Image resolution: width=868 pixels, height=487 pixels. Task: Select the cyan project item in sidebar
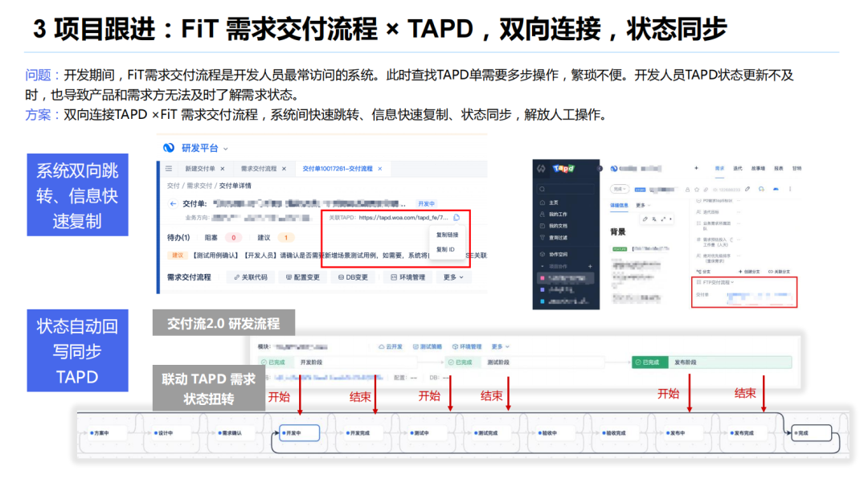565,301
